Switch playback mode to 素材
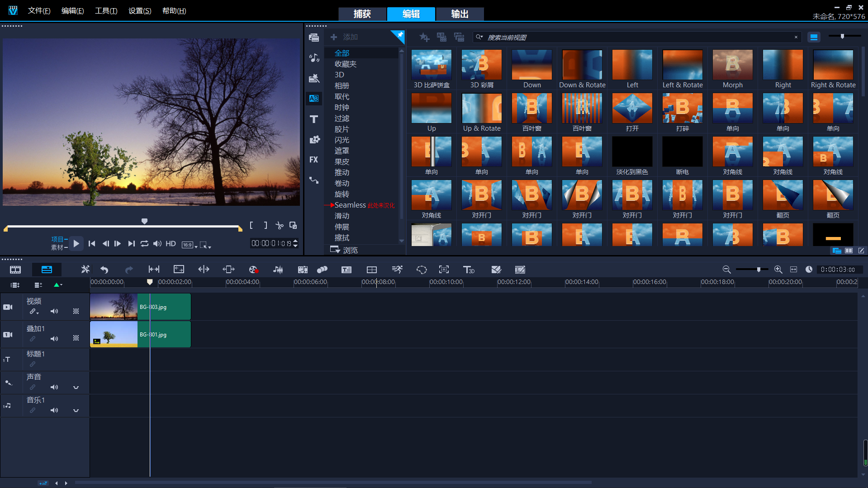 tap(57, 248)
